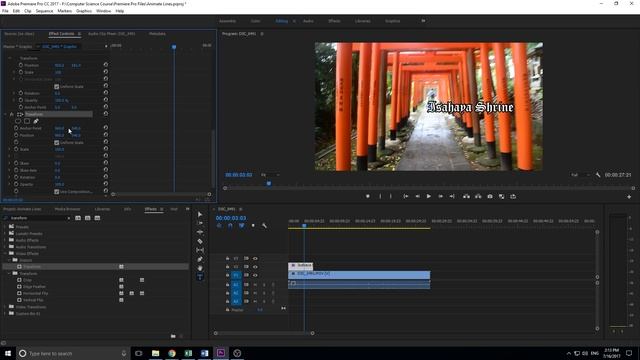Pick the free draw bezier mask pen
This screenshot has width=640, height=360.
(36, 121)
